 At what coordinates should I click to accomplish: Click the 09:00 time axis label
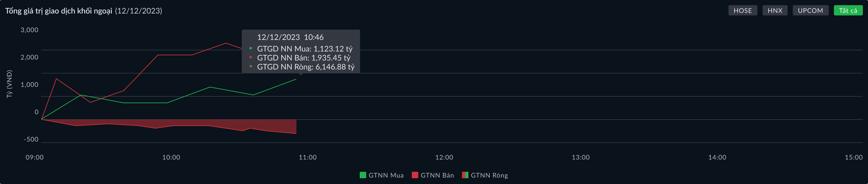(x=35, y=157)
